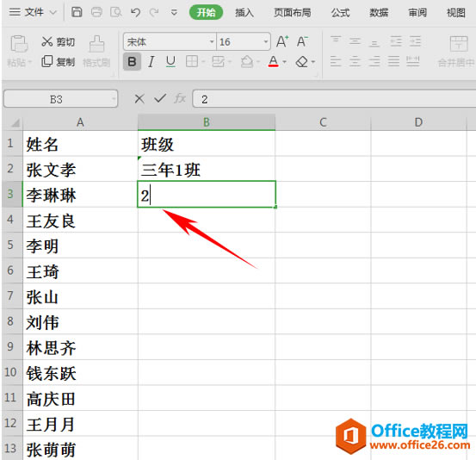
Task: Select cell A4 containing 王友良
Action: click(x=80, y=220)
